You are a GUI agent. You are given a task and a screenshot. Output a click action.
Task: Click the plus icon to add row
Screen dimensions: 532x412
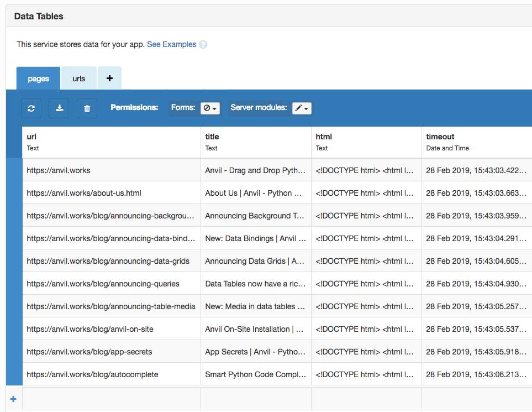[x=13, y=399]
